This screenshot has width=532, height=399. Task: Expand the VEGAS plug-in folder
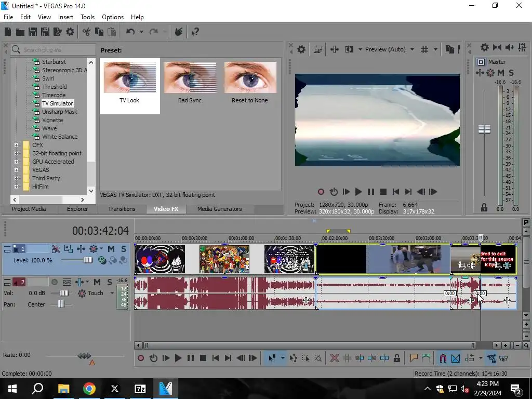[16, 170]
